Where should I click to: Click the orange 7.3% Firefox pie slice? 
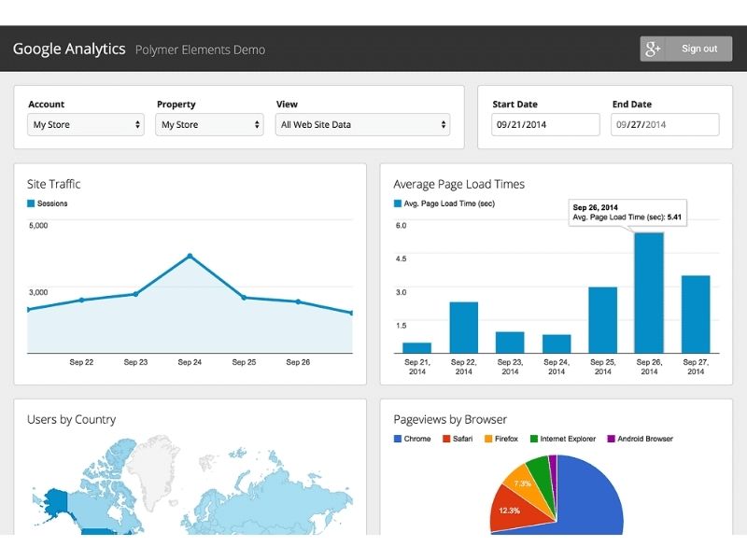(527, 485)
